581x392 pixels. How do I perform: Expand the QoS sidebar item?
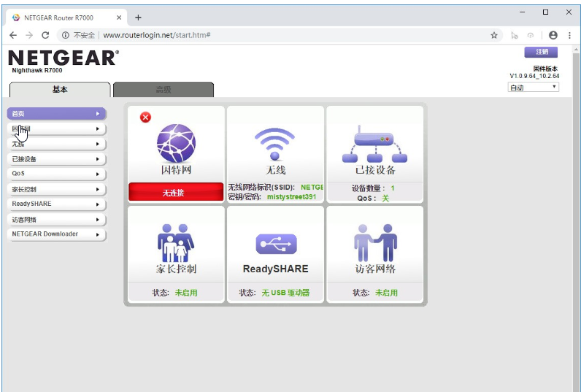(57, 174)
